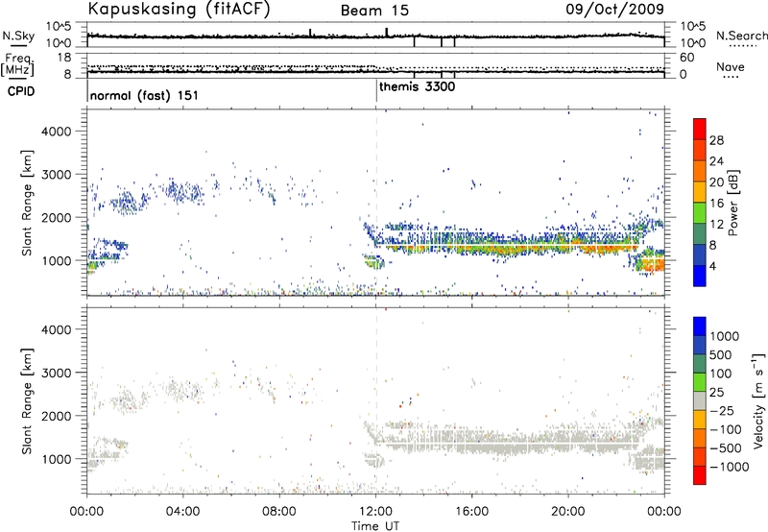Click the '4000' label on power panel
Viewport: 768px width, 532px height.
click(x=57, y=132)
